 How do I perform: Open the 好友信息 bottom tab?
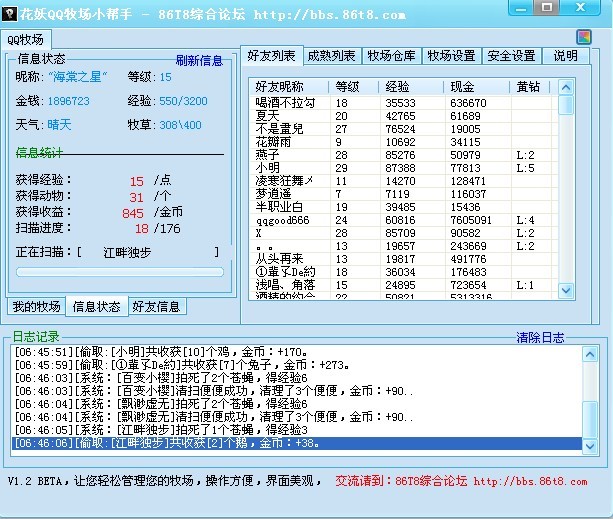(156, 306)
